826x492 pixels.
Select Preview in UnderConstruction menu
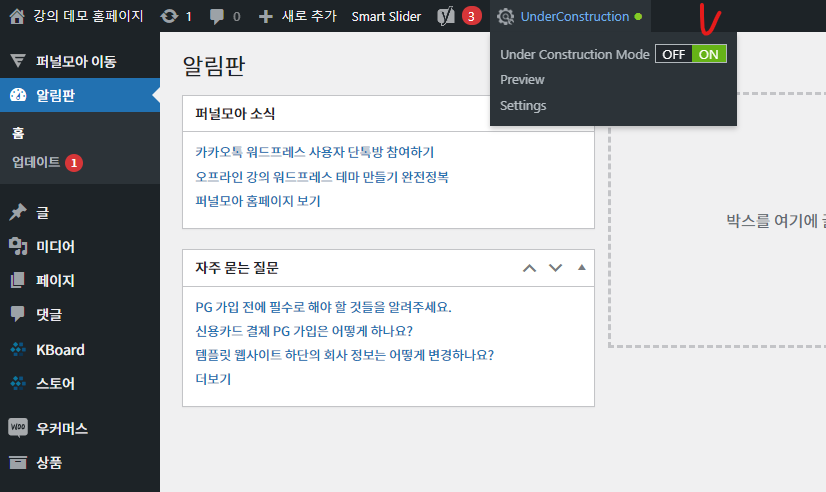coord(522,80)
